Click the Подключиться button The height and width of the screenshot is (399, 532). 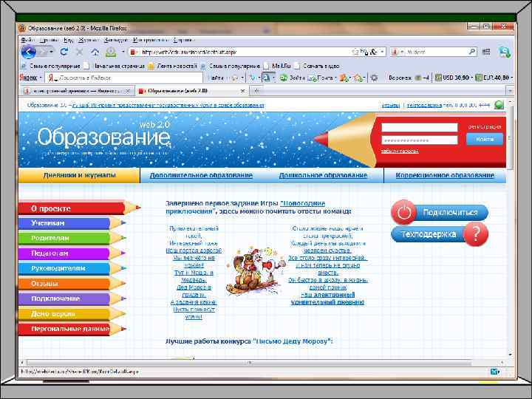(x=440, y=212)
